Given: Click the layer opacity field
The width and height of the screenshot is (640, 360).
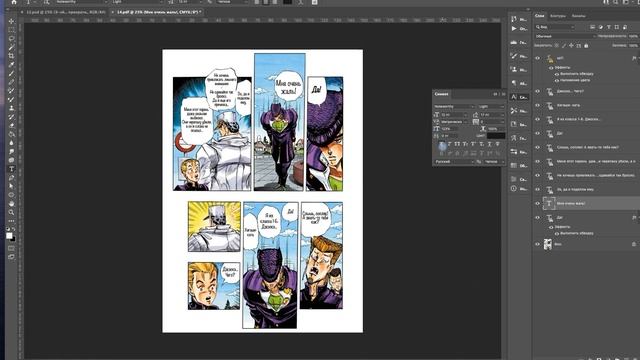Looking at the screenshot, I should coord(633,36).
